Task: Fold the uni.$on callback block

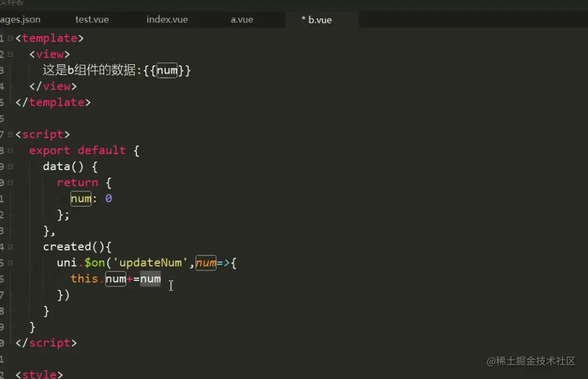Action: 10,263
